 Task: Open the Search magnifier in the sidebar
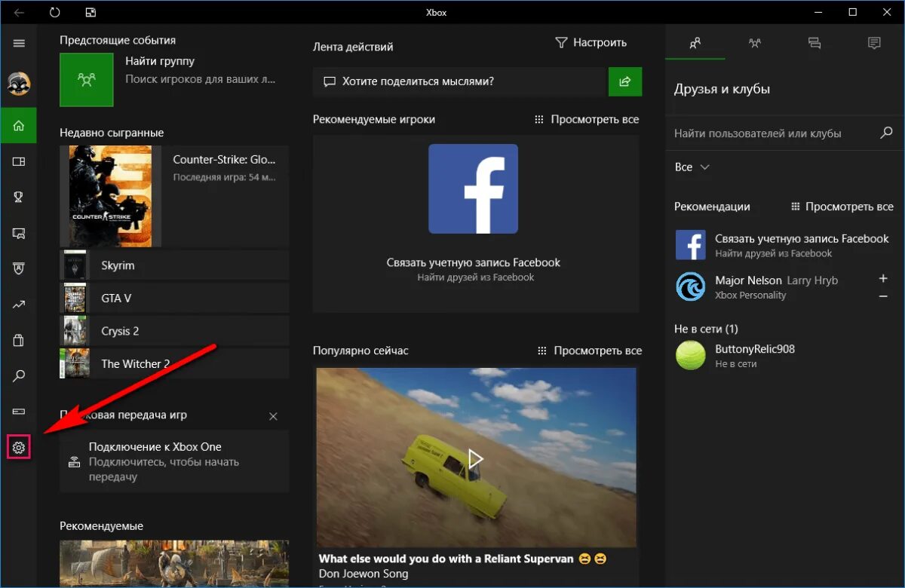pos(19,375)
